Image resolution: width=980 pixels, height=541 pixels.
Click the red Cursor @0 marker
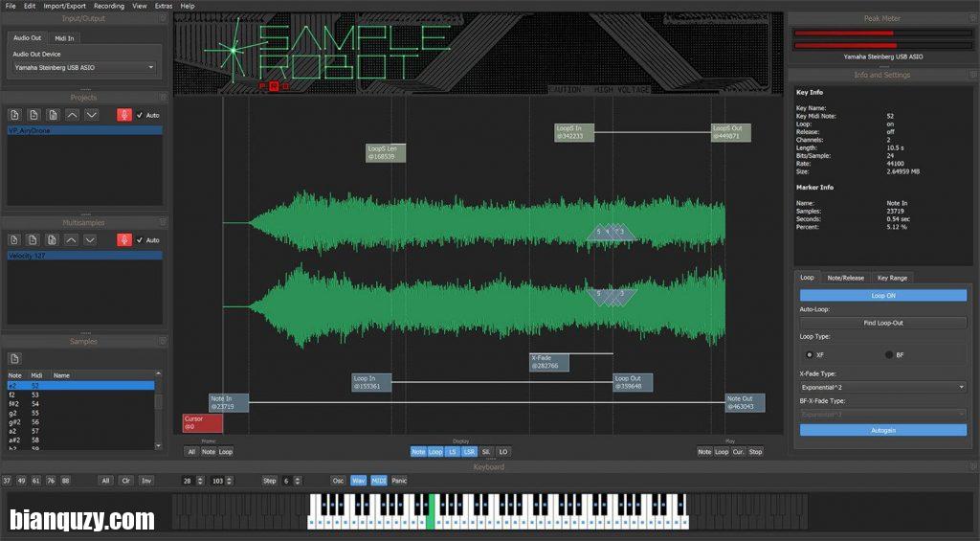tap(203, 423)
